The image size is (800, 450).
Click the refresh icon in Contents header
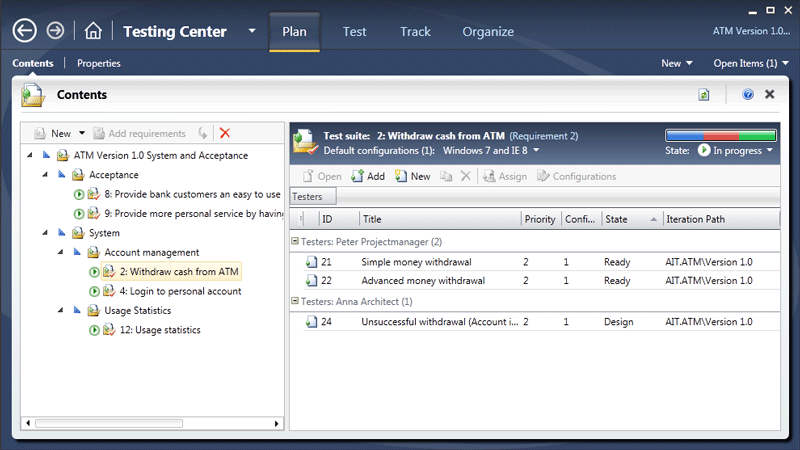tap(704, 94)
